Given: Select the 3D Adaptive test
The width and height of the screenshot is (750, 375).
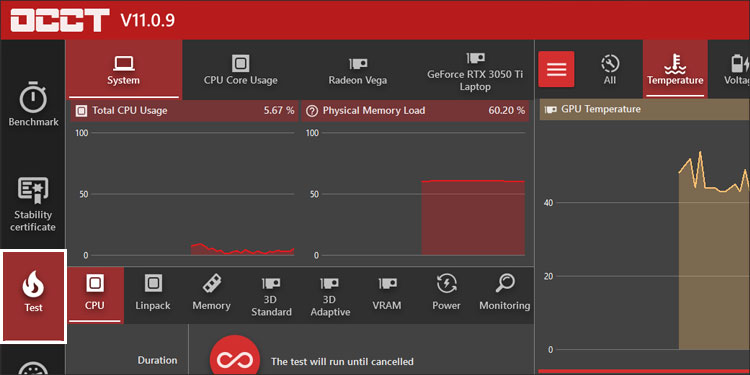Looking at the screenshot, I should coord(330,295).
